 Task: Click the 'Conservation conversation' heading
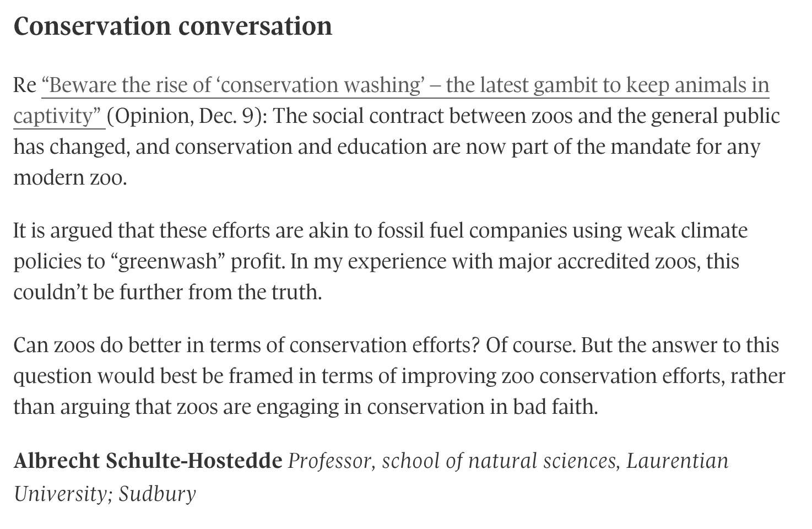(172, 26)
